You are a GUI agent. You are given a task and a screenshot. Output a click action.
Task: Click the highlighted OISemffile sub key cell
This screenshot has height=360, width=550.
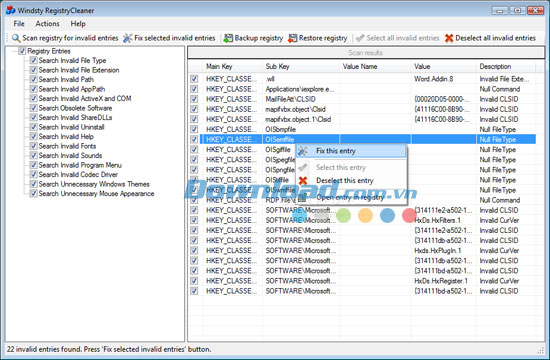pyautogui.click(x=301, y=139)
